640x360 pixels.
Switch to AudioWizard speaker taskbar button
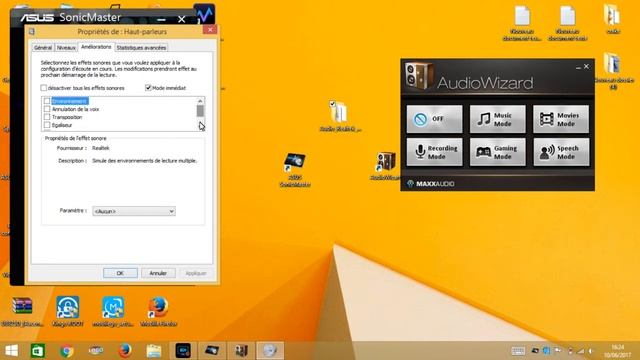coord(241,351)
